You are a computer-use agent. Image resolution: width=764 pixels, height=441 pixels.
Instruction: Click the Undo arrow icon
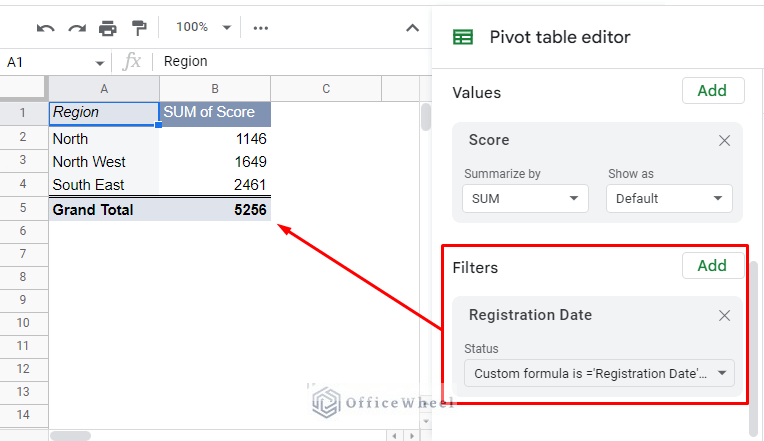[x=45, y=28]
